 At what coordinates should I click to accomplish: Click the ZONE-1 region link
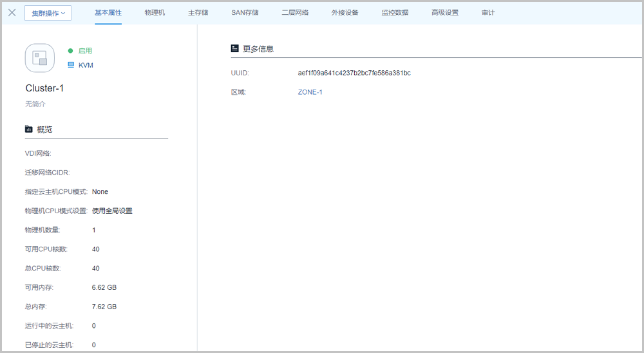pyautogui.click(x=310, y=92)
